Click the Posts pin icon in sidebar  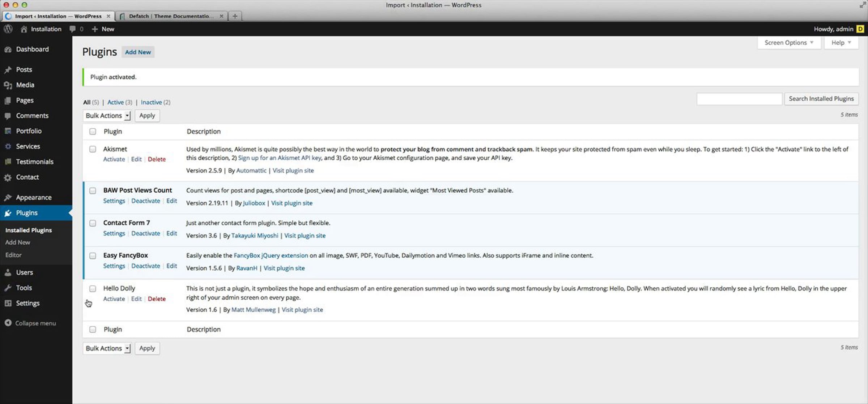tap(8, 69)
